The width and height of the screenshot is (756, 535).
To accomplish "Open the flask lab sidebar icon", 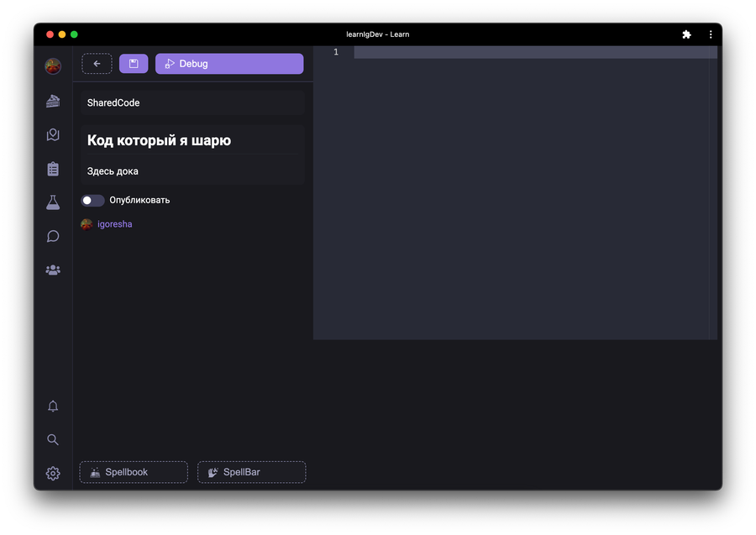I will [53, 202].
